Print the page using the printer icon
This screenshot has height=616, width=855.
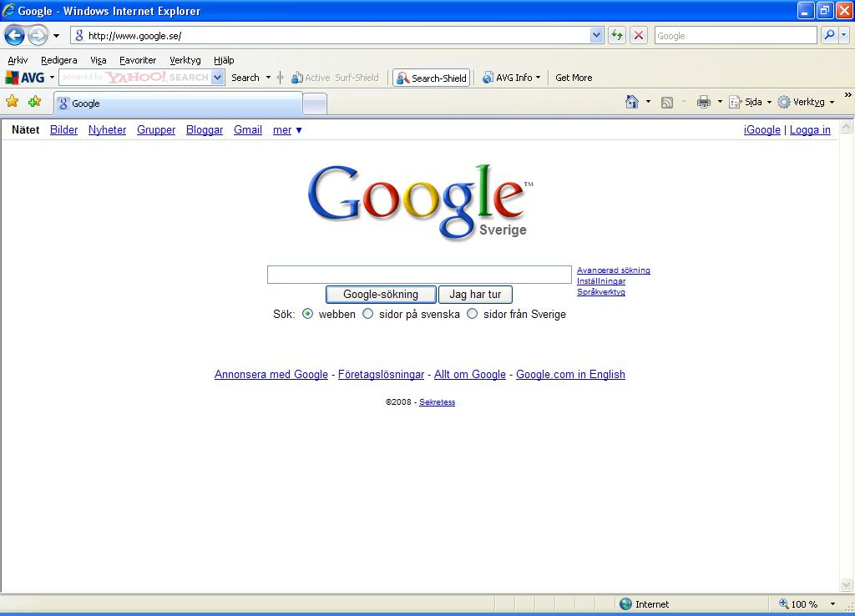coord(704,102)
